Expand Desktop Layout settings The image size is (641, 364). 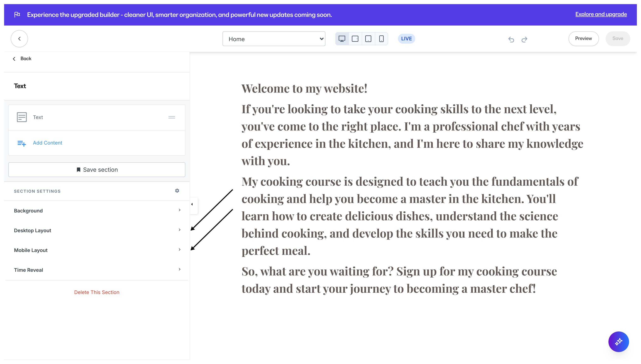coord(97,230)
